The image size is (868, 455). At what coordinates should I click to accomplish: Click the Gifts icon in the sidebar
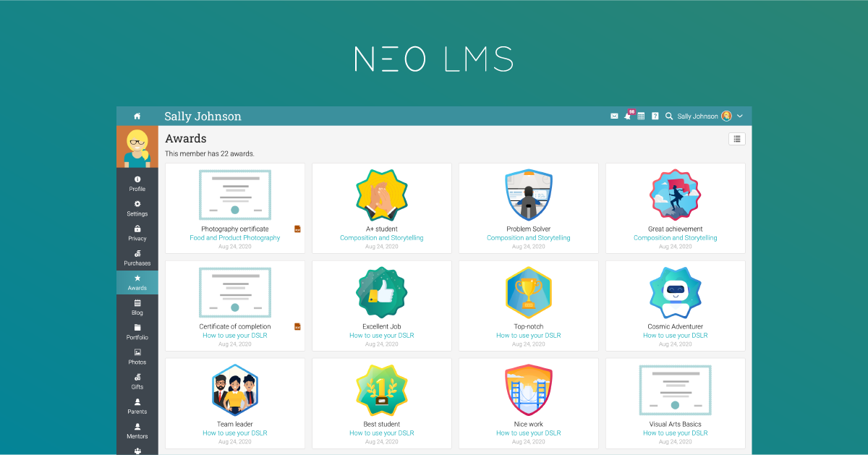click(137, 377)
